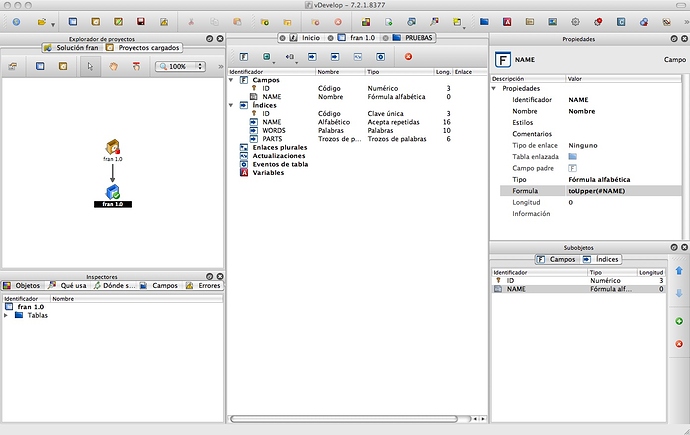Collapse the Propiedades section

[495, 88]
